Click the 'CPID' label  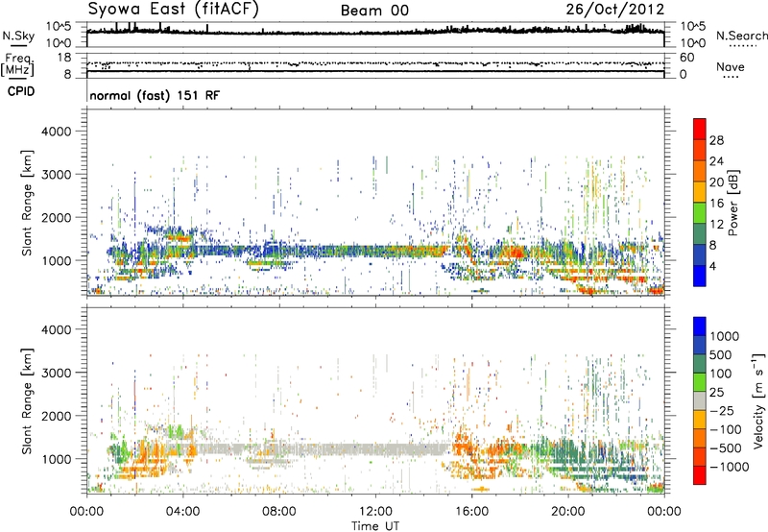click(x=21, y=91)
